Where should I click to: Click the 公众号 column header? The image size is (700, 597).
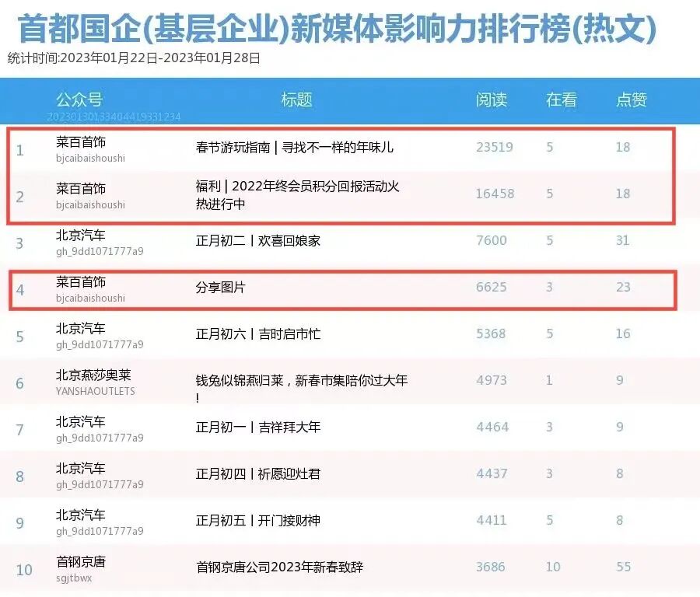(79, 99)
